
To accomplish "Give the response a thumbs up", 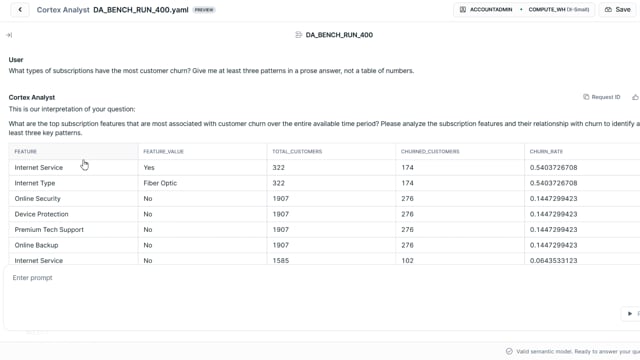I will point(635,97).
